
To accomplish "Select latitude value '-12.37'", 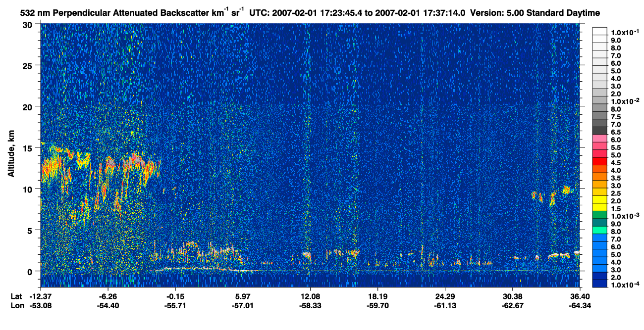I will tap(41, 296).
